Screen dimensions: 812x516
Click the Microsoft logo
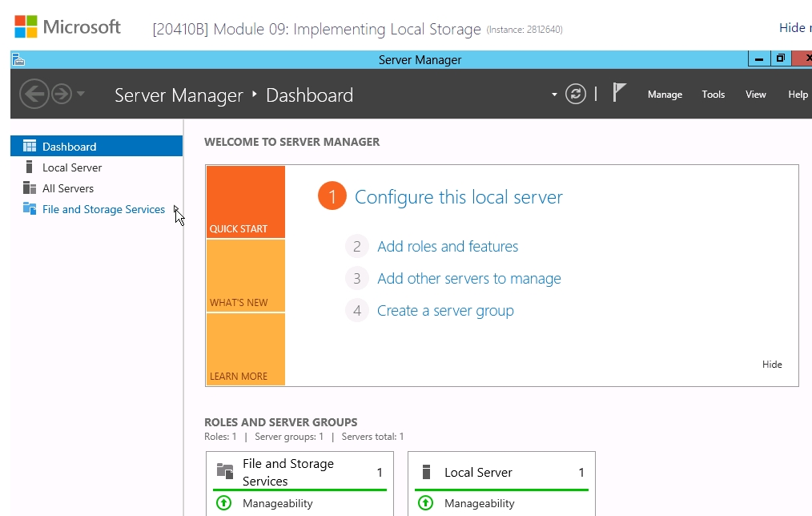68,27
